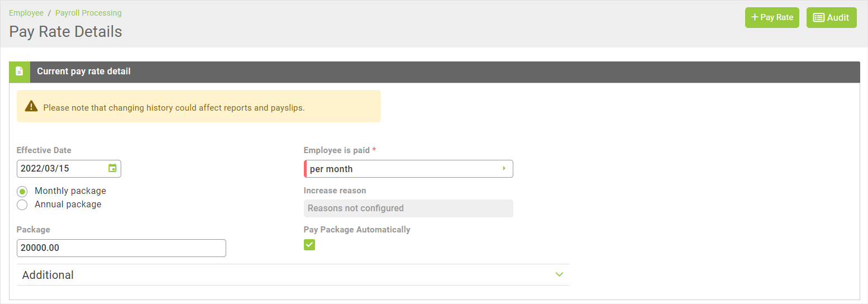Click the document icon beside Current pay rate detail

(20, 72)
